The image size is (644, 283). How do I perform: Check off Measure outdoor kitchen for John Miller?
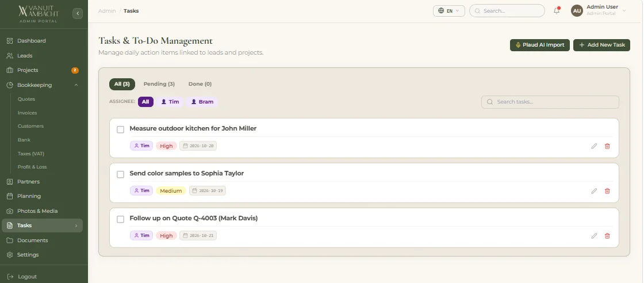pyautogui.click(x=120, y=129)
